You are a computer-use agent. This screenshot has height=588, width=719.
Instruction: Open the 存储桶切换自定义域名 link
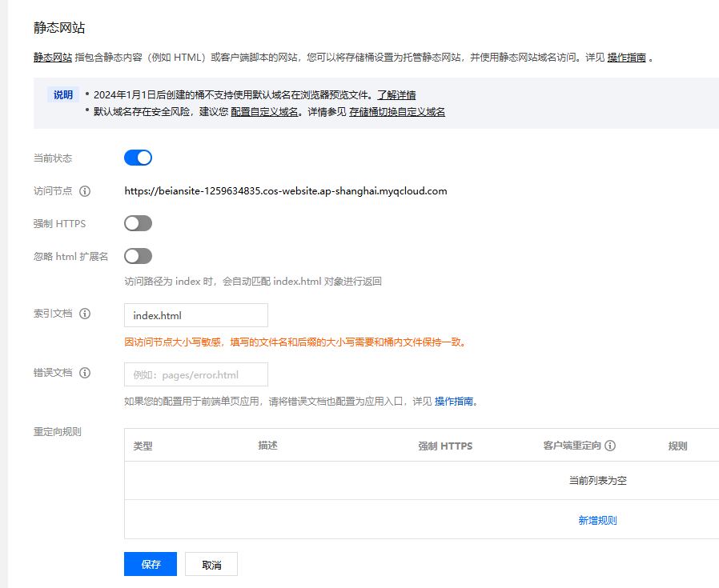(397, 112)
